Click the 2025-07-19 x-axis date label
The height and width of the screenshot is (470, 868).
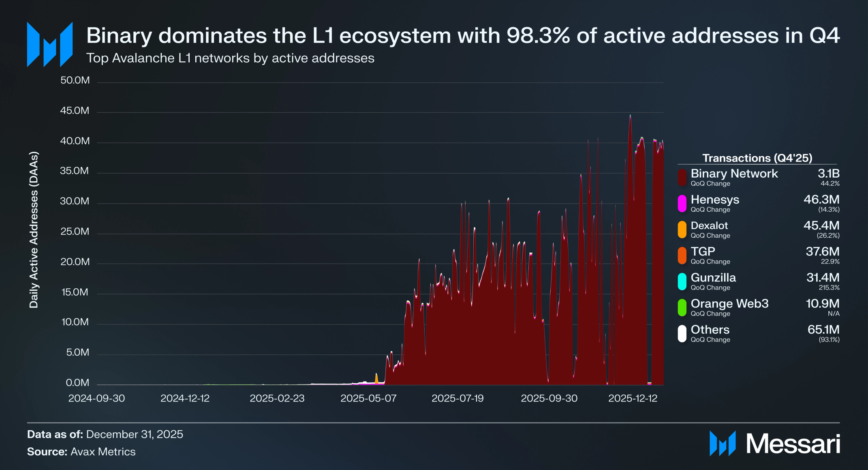[458, 398]
